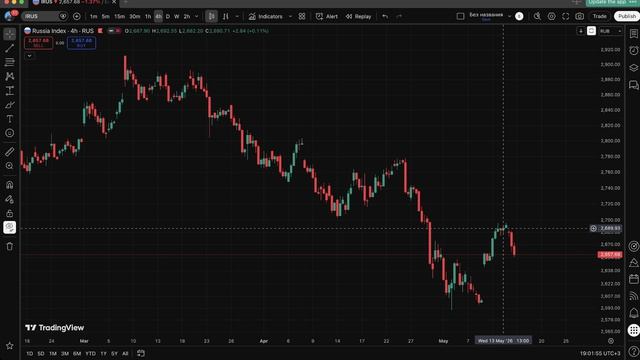Open the RUB currency dropdown

pos(611,31)
